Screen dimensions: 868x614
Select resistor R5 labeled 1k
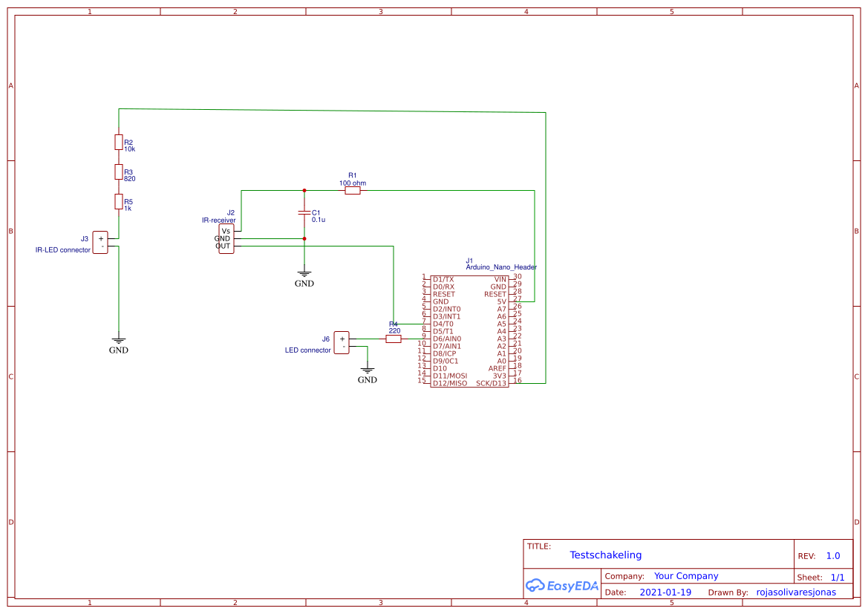click(x=119, y=201)
